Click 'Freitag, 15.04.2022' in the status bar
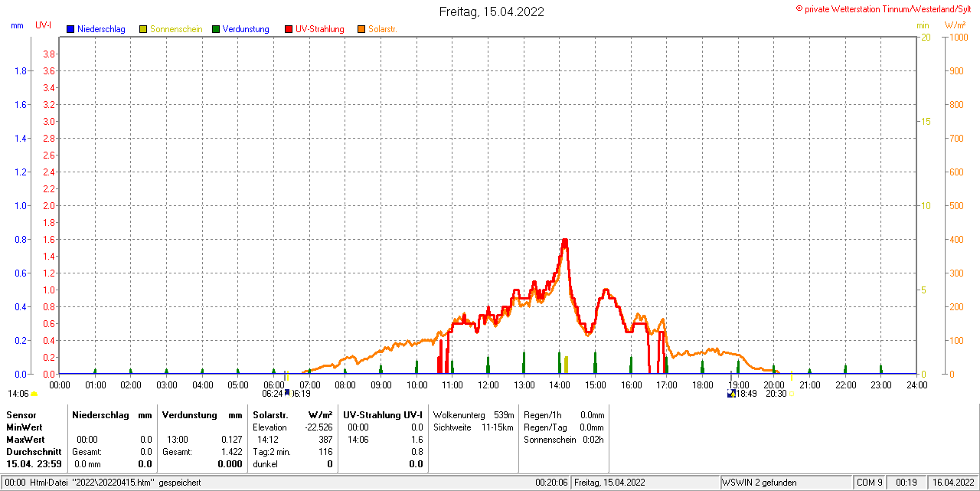 coord(609,483)
